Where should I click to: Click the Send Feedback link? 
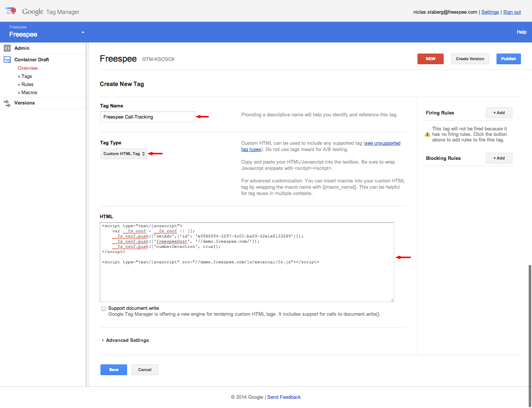[x=284, y=397]
